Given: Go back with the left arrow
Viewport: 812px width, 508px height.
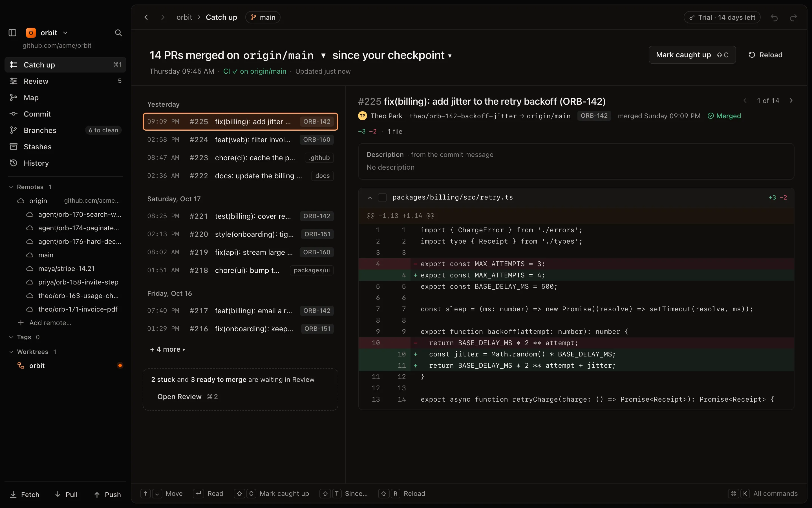Looking at the screenshot, I should (x=146, y=17).
